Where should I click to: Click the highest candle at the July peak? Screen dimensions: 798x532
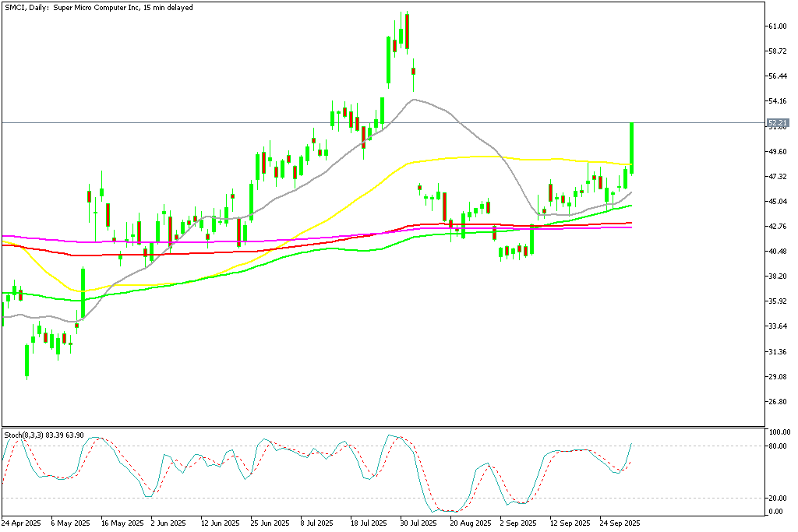point(407,31)
